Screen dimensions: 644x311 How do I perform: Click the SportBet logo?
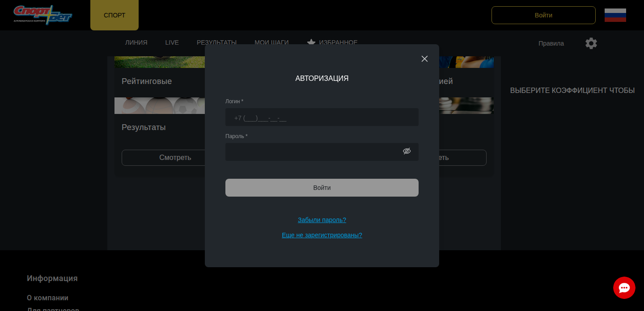coord(42,15)
